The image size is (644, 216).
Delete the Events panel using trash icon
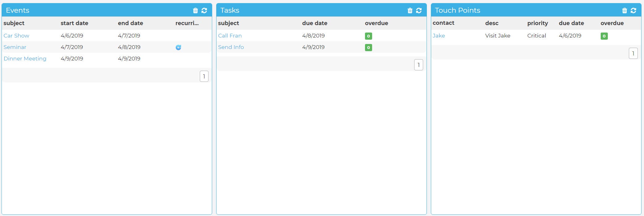(195, 11)
